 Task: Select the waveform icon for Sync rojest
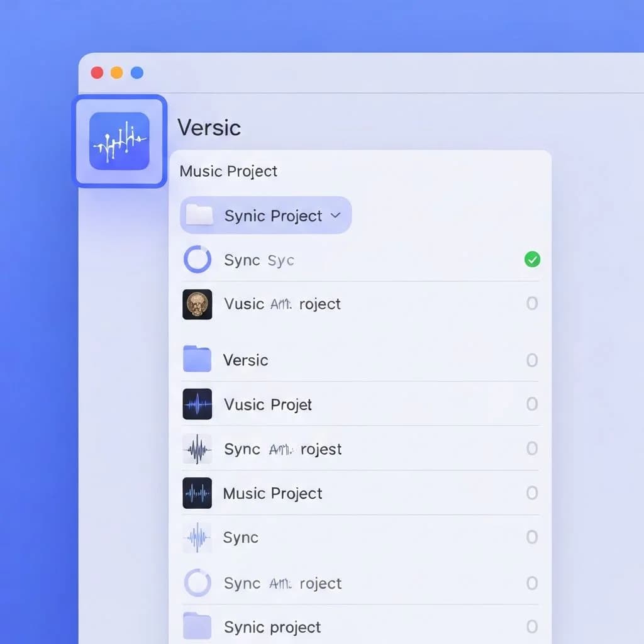point(197,449)
